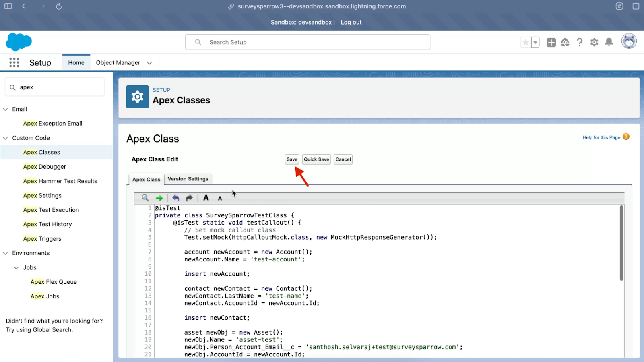Collapse the Jobs subsection
Viewport: 644px width, 362px height.
17,267
